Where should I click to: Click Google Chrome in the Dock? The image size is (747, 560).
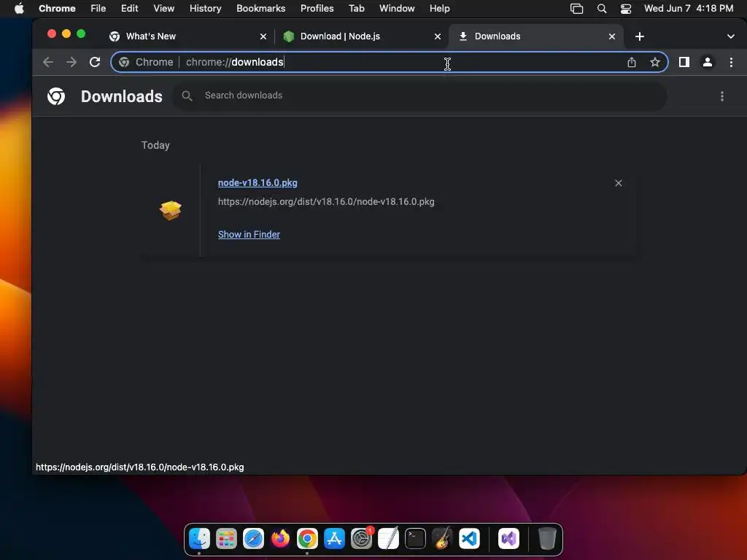tap(307, 539)
